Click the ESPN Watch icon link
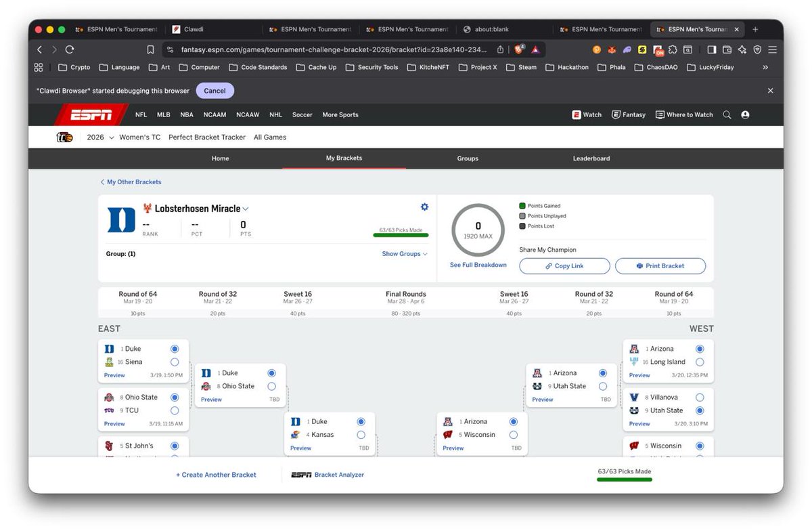This screenshot has height=531, width=812. (587, 114)
